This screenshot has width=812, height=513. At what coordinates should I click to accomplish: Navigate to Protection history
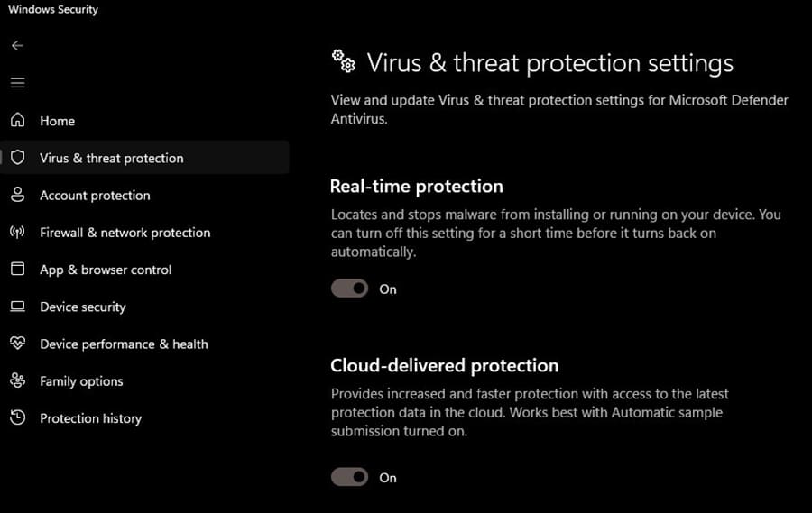pos(90,418)
